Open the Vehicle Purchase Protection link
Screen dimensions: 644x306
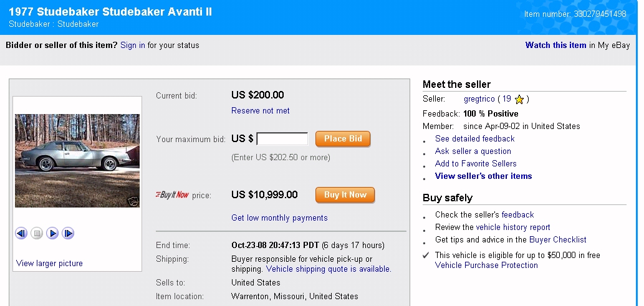click(x=486, y=265)
